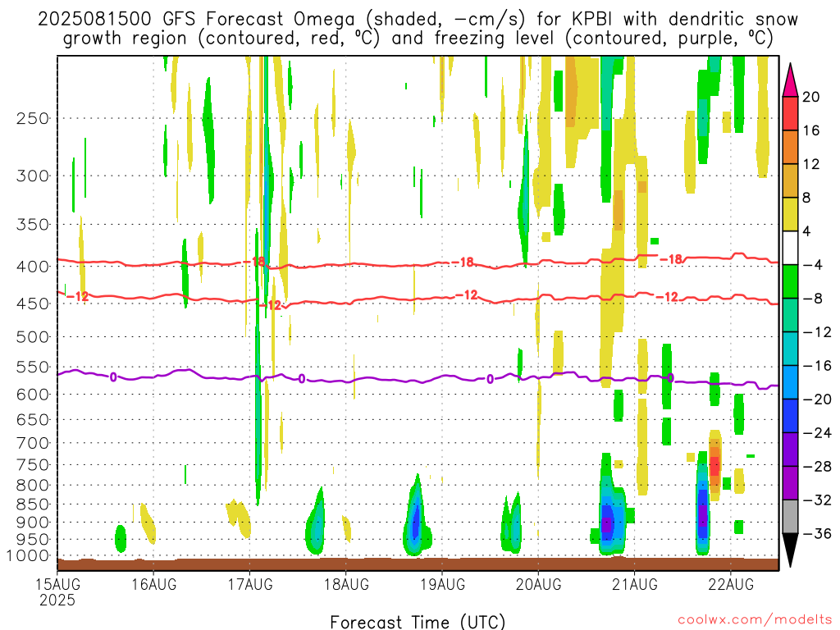Click the colorbar tick label -24
This screenshot has width=840, height=630.
point(818,433)
